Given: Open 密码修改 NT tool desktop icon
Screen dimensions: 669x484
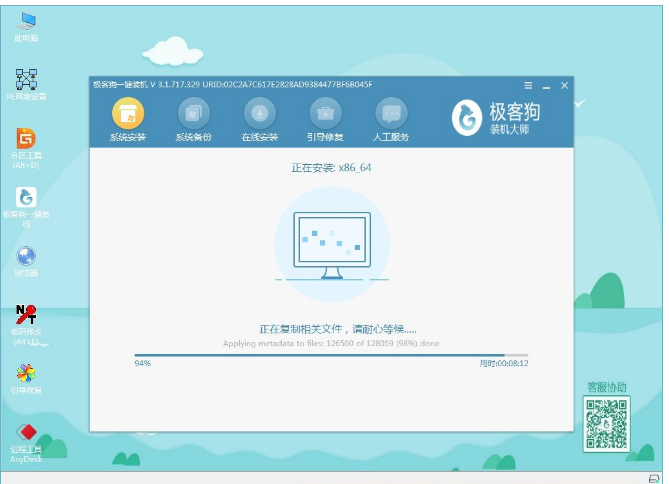Looking at the screenshot, I should click(26, 316).
